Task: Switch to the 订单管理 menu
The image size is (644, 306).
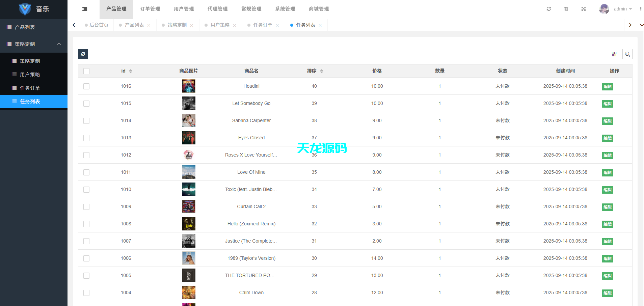Action: pyautogui.click(x=150, y=9)
